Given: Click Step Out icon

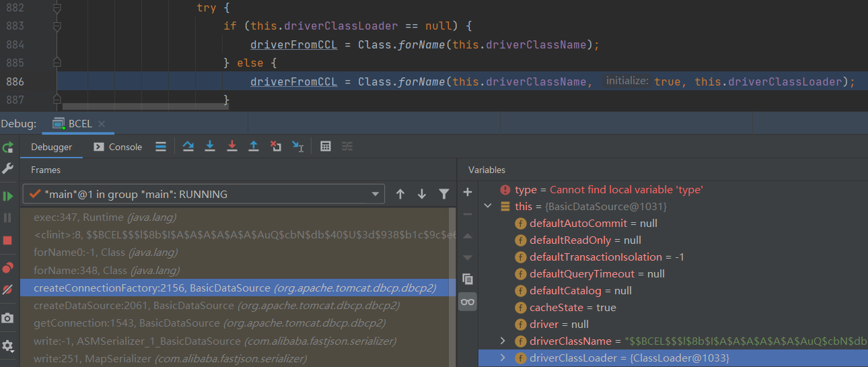Looking at the screenshot, I should coord(254,146).
